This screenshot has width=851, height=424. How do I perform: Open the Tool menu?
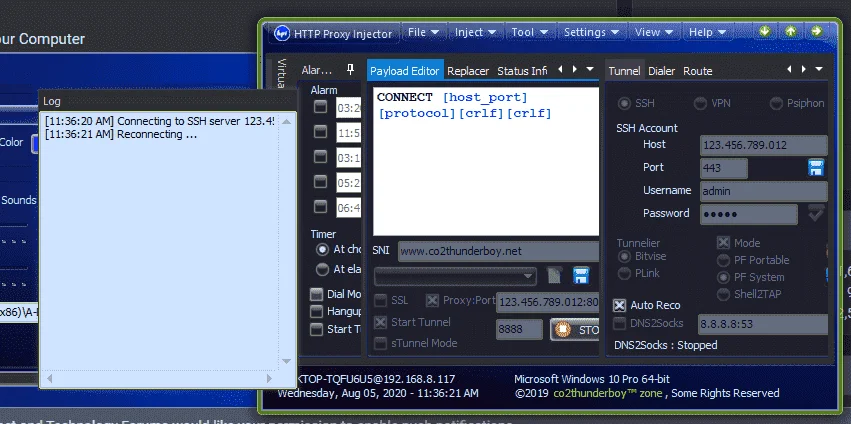point(530,33)
